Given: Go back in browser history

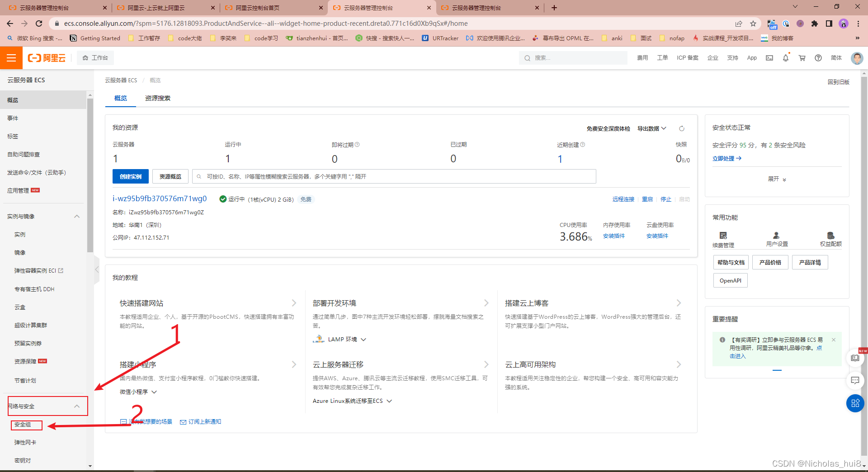Looking at the screenshot, I should [10, 24].
